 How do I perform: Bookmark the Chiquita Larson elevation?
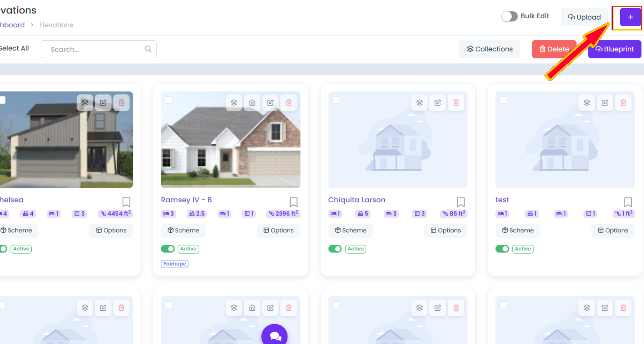click(461, 202)
